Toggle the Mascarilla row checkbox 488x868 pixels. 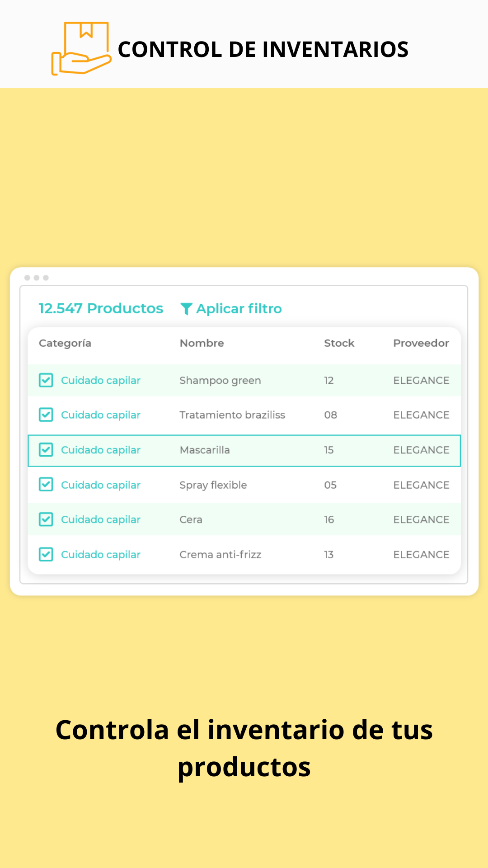(x=46, y=450)
